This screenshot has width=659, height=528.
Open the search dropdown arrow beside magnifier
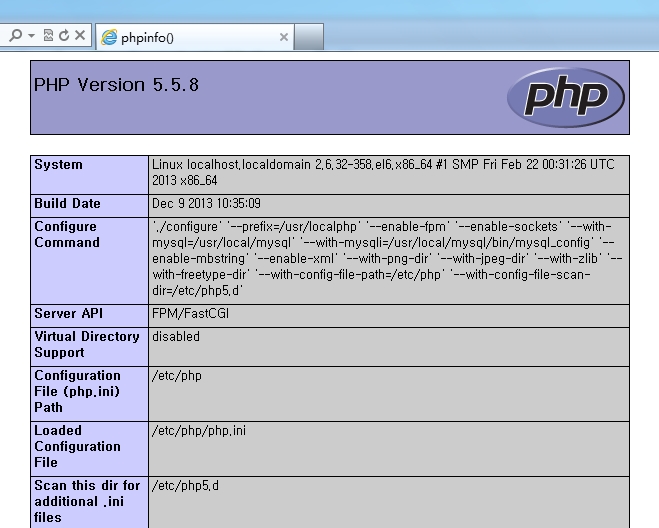point(32,35)
